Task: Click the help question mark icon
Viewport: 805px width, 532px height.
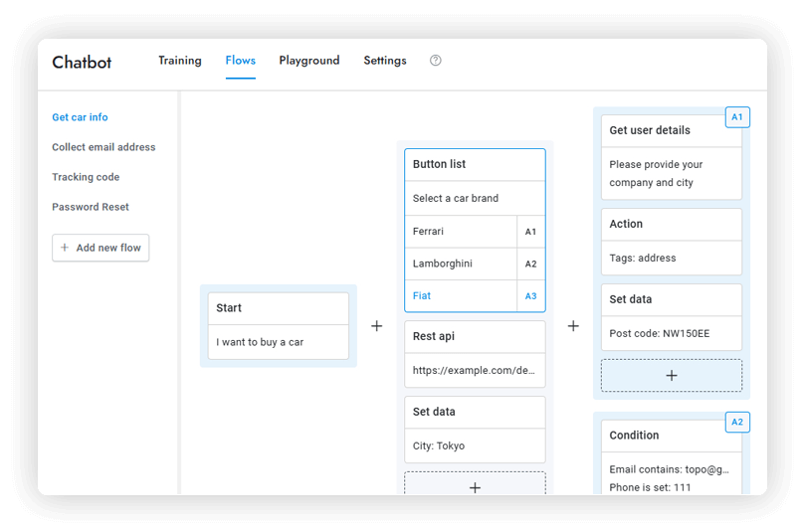Action: (435, 61)
